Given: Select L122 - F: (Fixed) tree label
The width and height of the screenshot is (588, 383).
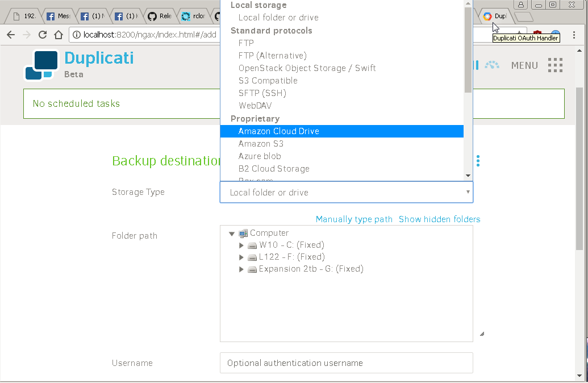Looking at the screenshot, I should tap(292, 257).
